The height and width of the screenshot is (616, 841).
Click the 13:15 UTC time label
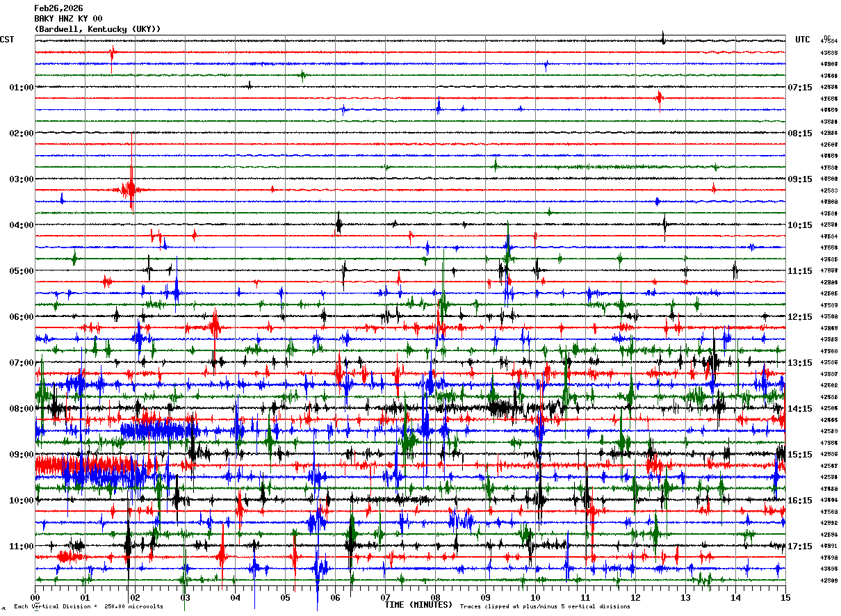(x=800, y=363)
